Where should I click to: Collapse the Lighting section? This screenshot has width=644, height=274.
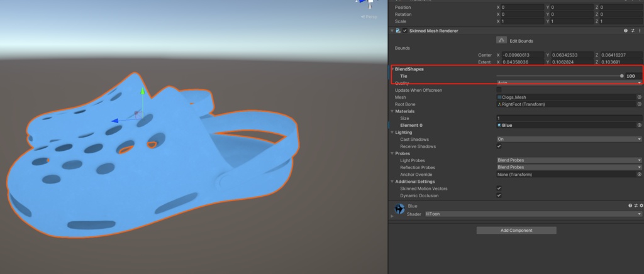click(392, 132)
